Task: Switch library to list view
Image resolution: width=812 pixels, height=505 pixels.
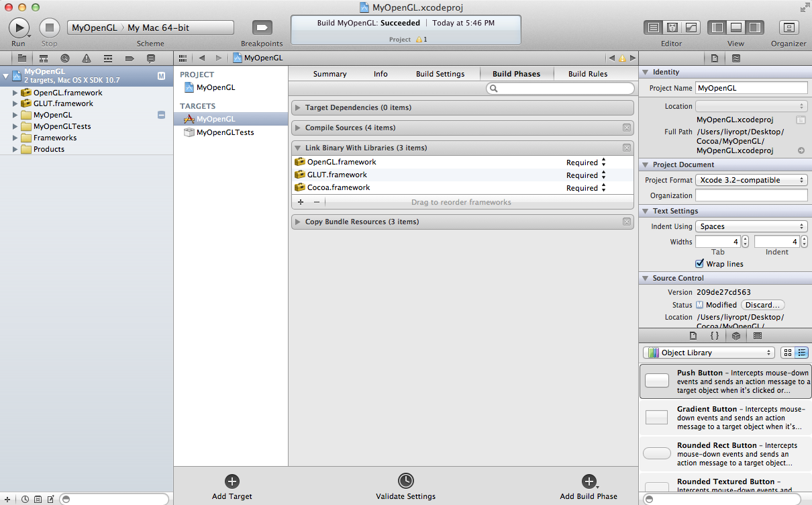Action: (802, 353)
